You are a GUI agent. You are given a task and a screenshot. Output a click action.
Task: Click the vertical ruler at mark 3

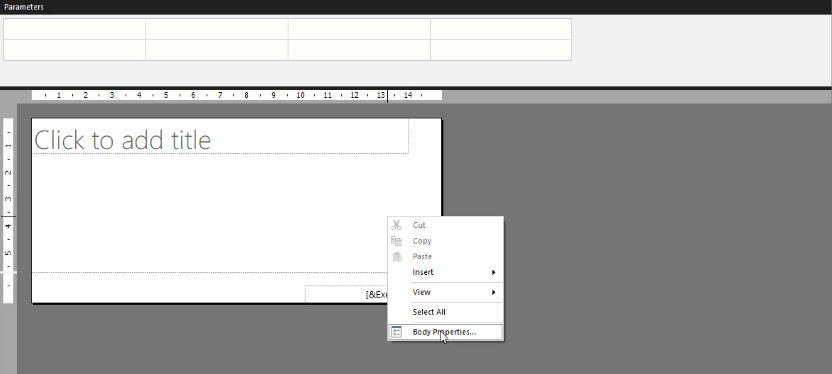click(8, 199)
